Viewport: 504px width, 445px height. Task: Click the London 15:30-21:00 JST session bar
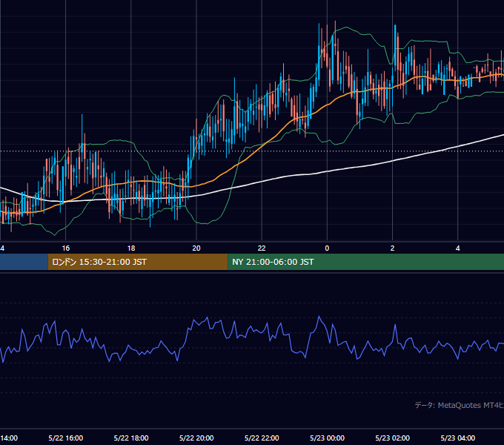[x=138, y=262]
